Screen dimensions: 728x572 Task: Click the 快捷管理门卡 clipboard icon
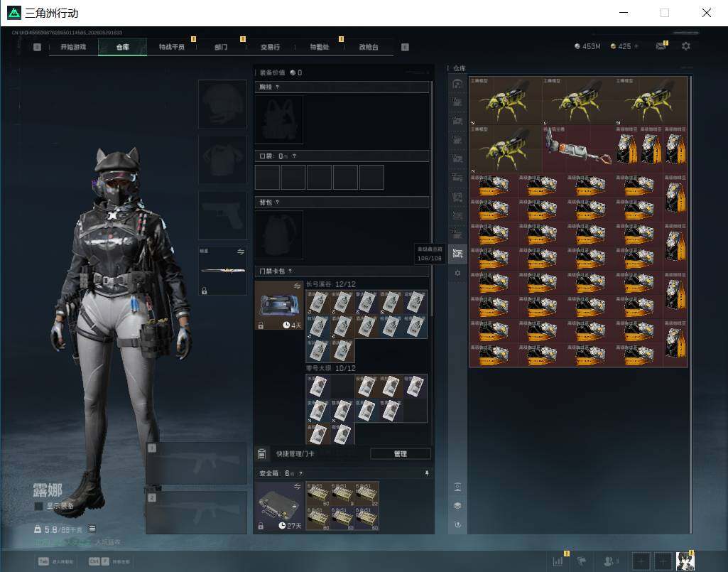pyautogui.click(x=261, y=453)
